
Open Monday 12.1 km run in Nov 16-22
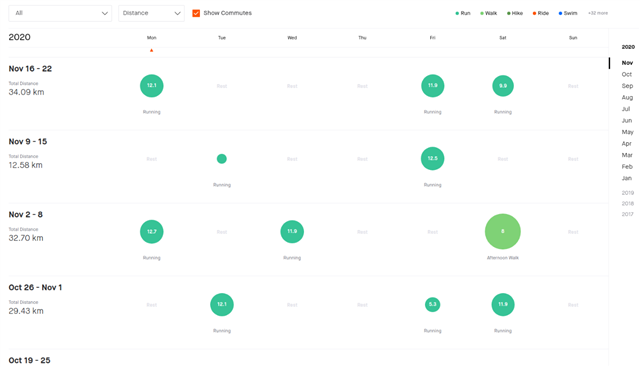tap(151, 86)
